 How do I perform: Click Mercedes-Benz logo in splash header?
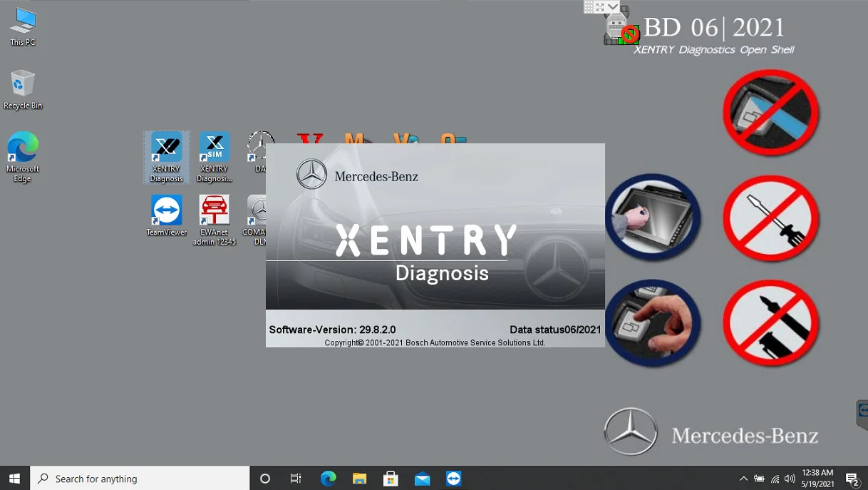(x=357, y=175)
